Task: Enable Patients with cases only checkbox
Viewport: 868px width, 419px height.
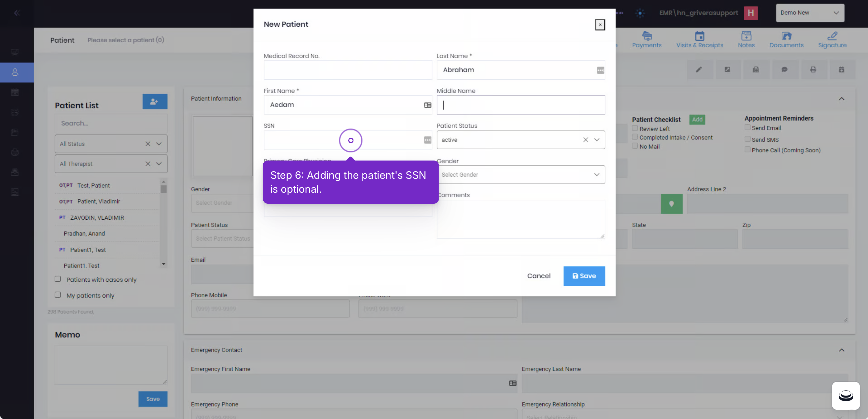Action: 58,279
